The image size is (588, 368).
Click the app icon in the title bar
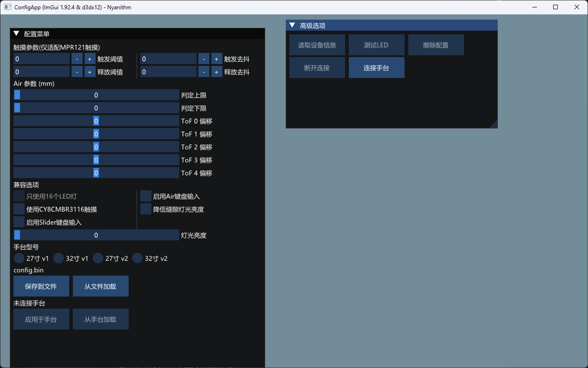pyautogui.click(x=7, y=7)
